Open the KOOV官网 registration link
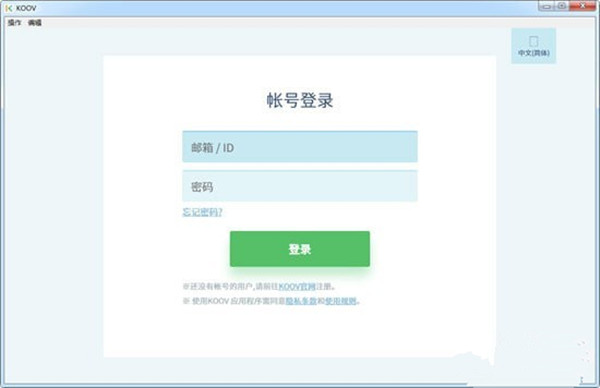 (x=297, y=286)
